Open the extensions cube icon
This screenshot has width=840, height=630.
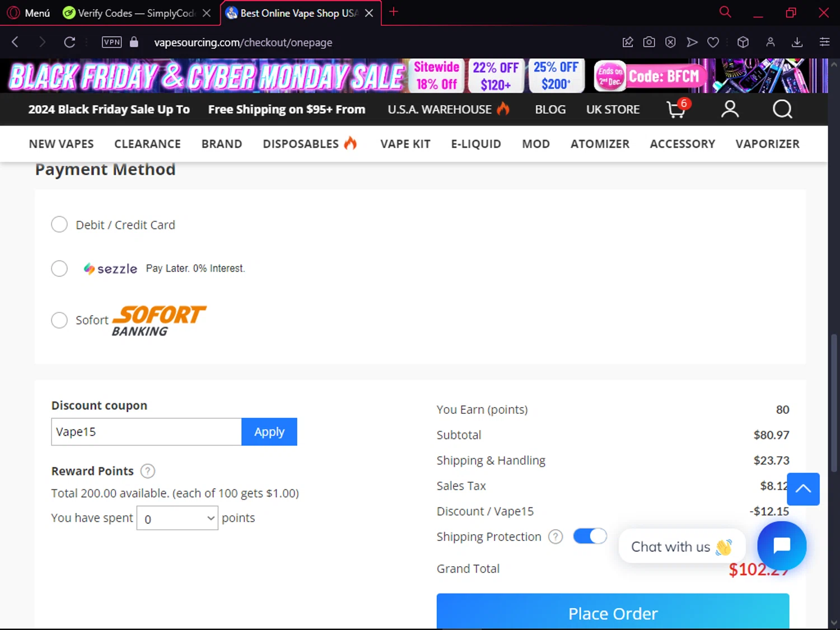point(743,42)
